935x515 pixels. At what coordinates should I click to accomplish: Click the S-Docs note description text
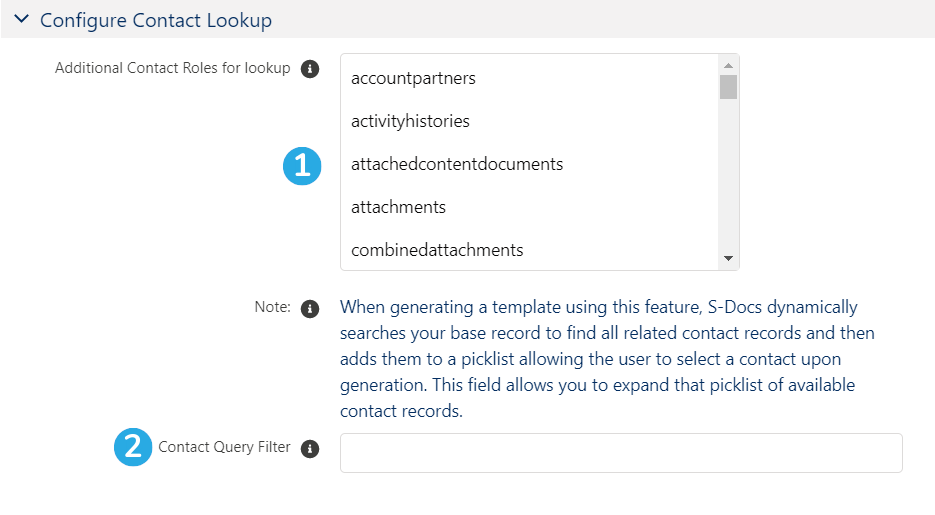point(607,359)
